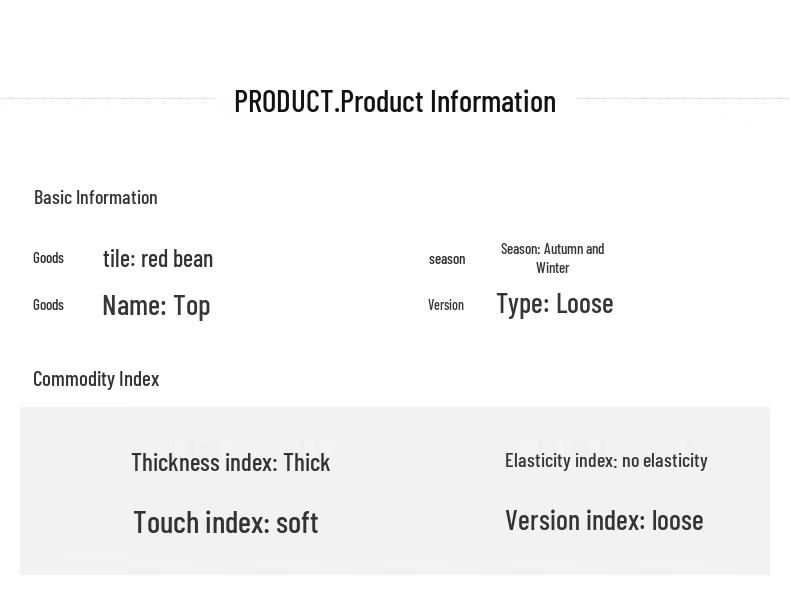Screen dimensions: 790x605
Task: Click the 'PRODUCT.' word in the page heading
Action: 285,101
